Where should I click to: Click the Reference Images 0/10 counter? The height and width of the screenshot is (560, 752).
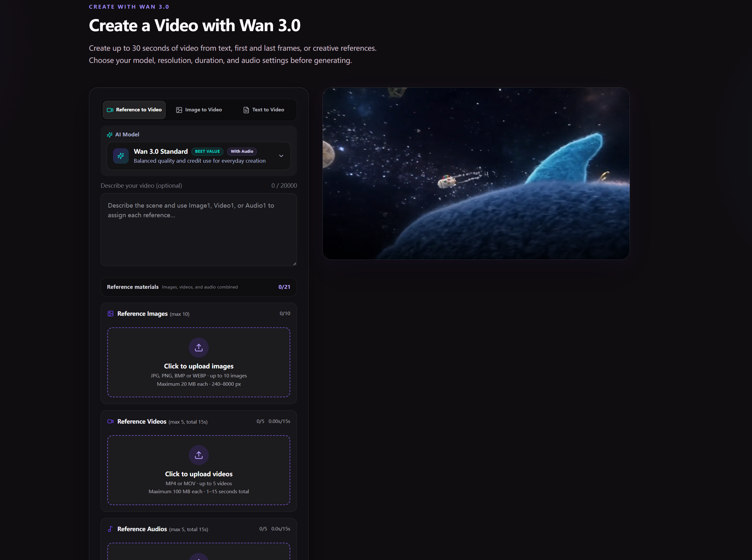[x=285, y=314]
